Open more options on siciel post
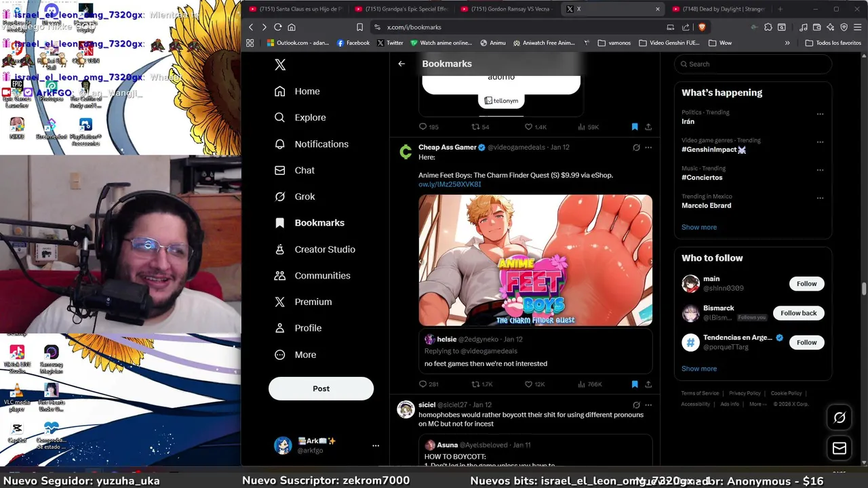 tap(648, 405)
